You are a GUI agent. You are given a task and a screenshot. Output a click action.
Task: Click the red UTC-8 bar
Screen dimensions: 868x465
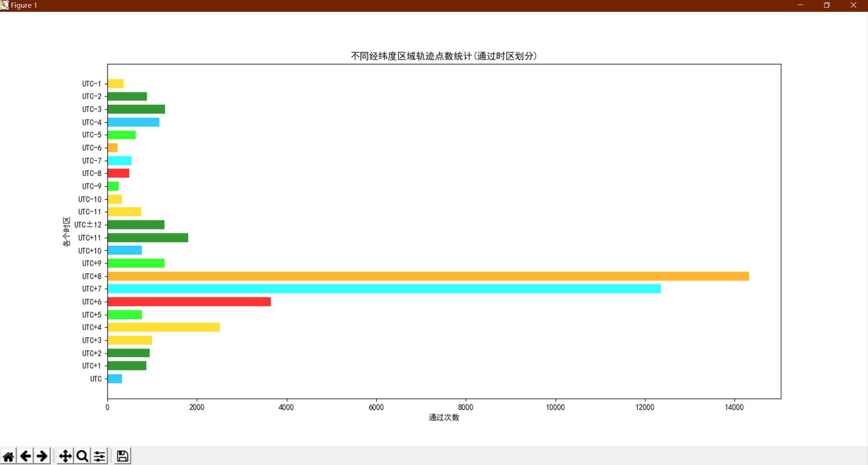click(x=119, y=173)
